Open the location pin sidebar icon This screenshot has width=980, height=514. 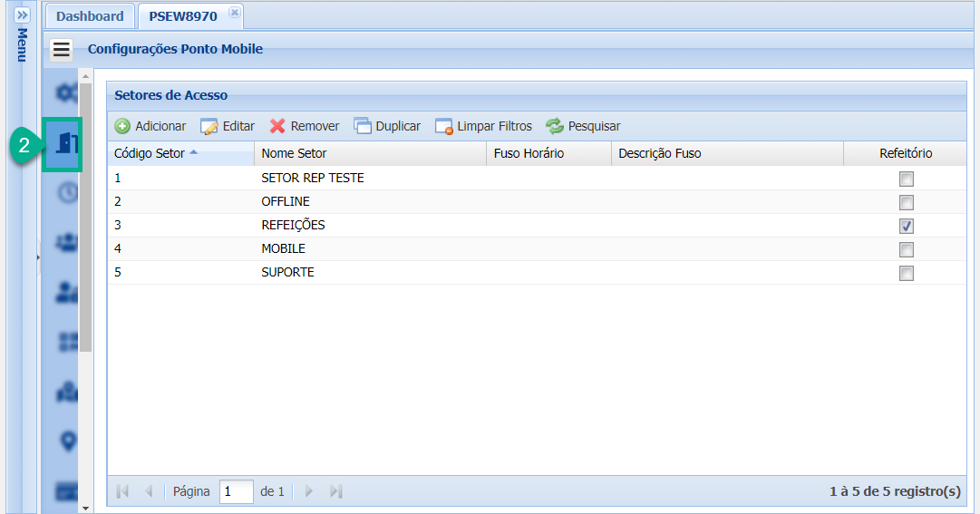pos(67,441)
